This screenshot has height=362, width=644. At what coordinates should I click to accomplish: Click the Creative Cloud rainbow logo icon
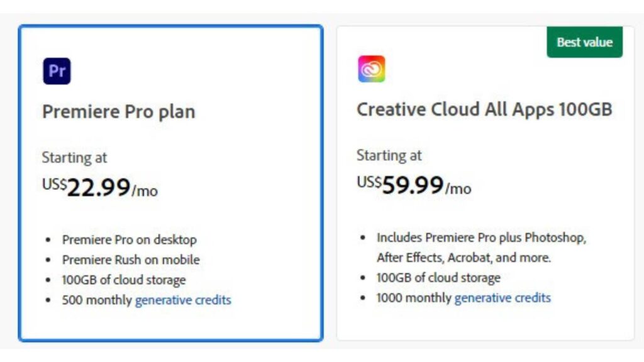click(x=371, y=69)
